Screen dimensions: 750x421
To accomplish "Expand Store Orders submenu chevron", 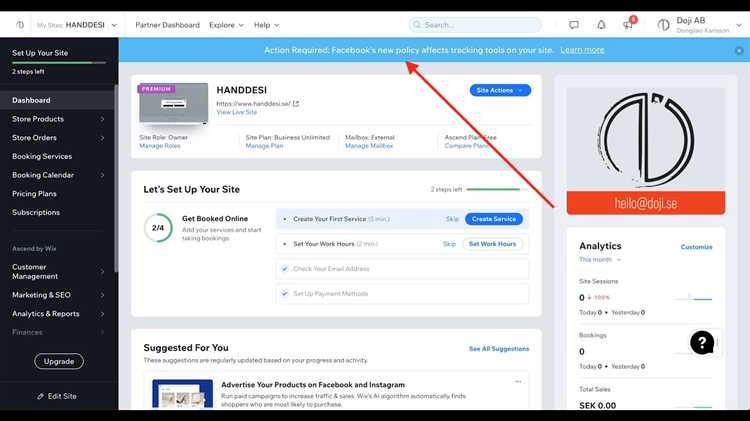I will click(x=102, y=138).
